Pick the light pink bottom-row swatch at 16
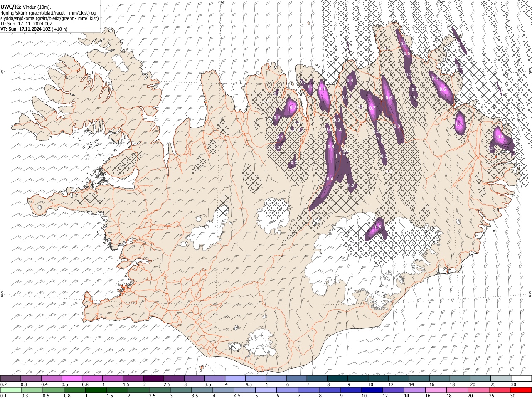Viewport: 532px width, 399px height. [436, 390]
